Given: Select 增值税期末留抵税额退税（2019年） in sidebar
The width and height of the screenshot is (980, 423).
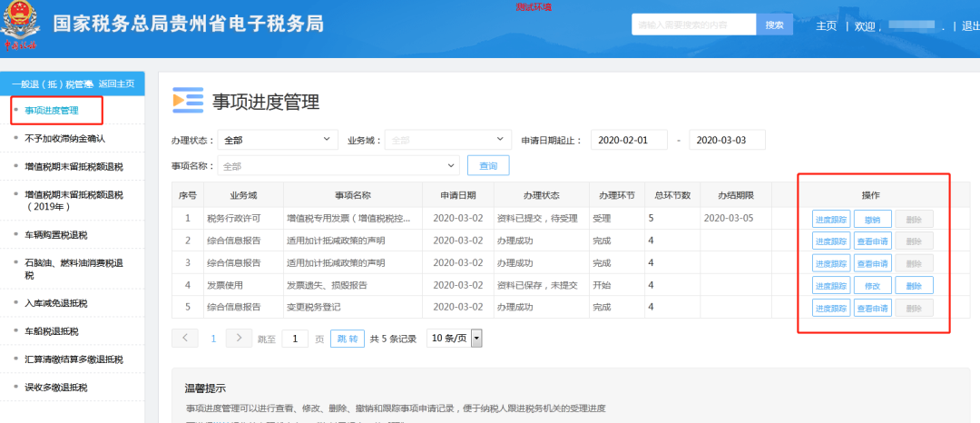Looking at the screenshot, I should [73, 200].
